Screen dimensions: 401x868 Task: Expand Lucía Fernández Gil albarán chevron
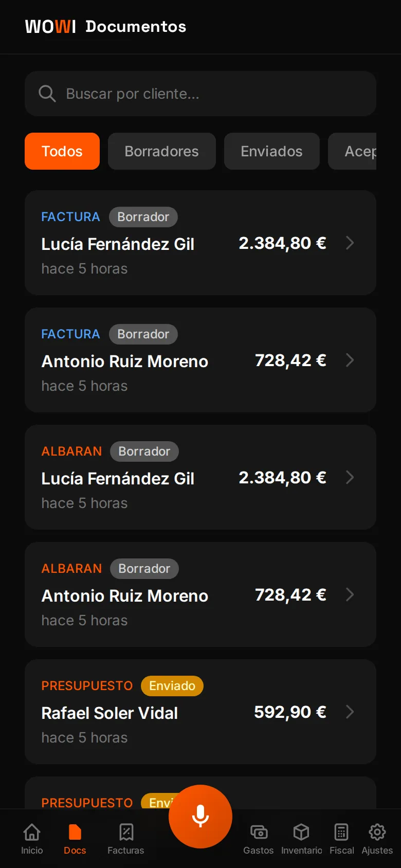coord(350,477)
